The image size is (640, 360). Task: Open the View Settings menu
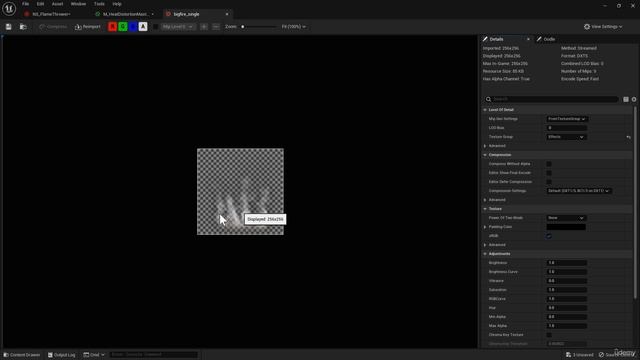coord(603,27)
